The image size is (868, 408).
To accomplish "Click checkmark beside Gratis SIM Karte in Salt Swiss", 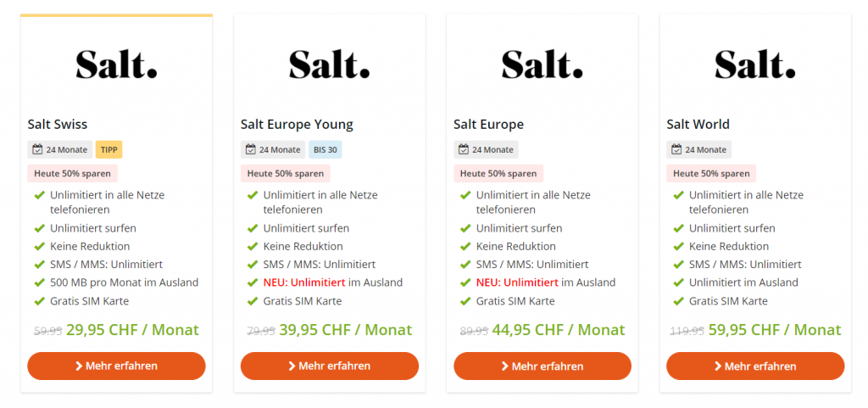I will pyautogui.click(x=39, y=301).
